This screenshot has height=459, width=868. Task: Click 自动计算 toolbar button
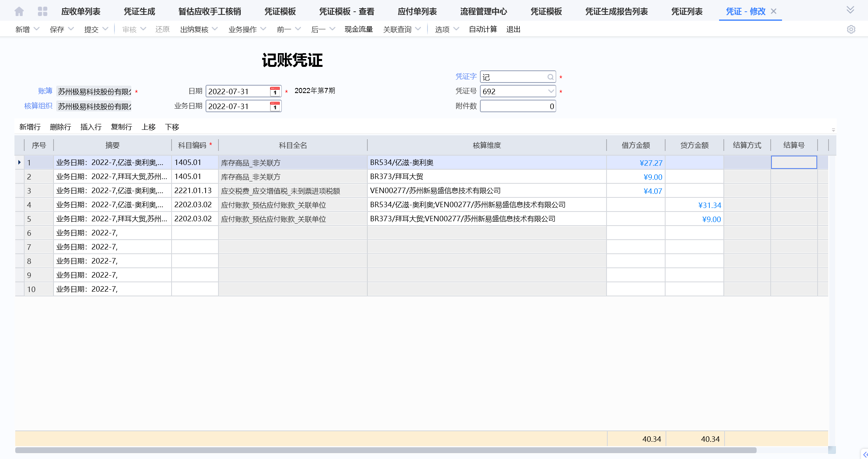click(x=483, y=29)
